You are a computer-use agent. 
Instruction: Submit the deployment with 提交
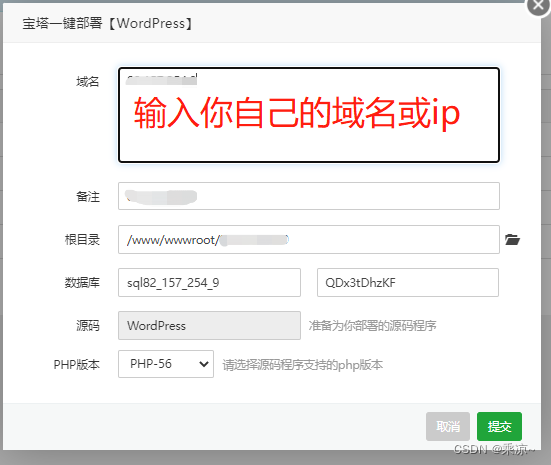(x=499, y=426)
